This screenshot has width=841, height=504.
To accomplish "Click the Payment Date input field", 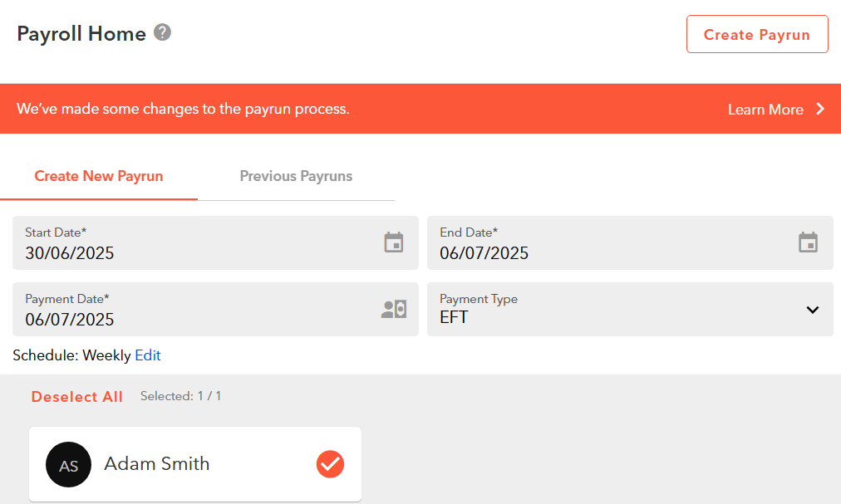I will (215, 310).
